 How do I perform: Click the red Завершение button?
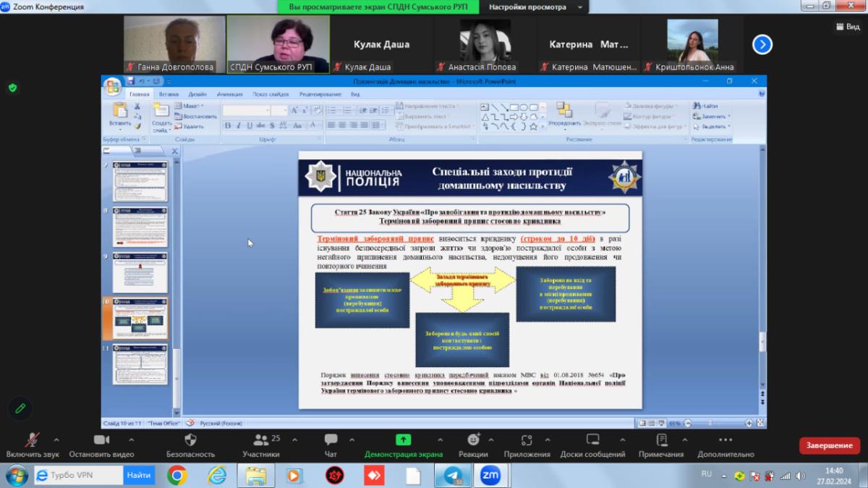[829, 445]
